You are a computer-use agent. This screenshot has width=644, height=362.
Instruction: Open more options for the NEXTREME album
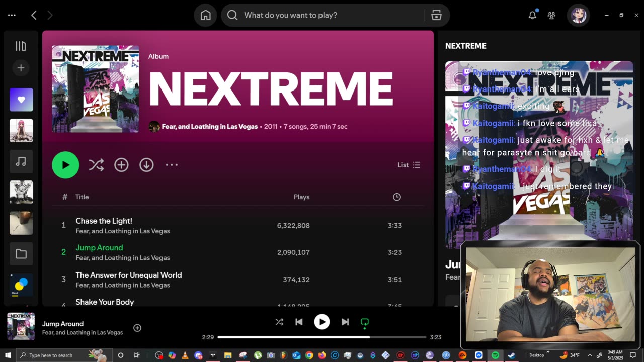(x=172, y=165)
